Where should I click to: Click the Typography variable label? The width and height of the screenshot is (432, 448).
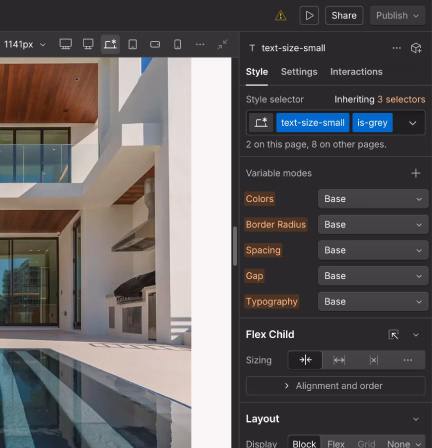(x=271, y=302)
